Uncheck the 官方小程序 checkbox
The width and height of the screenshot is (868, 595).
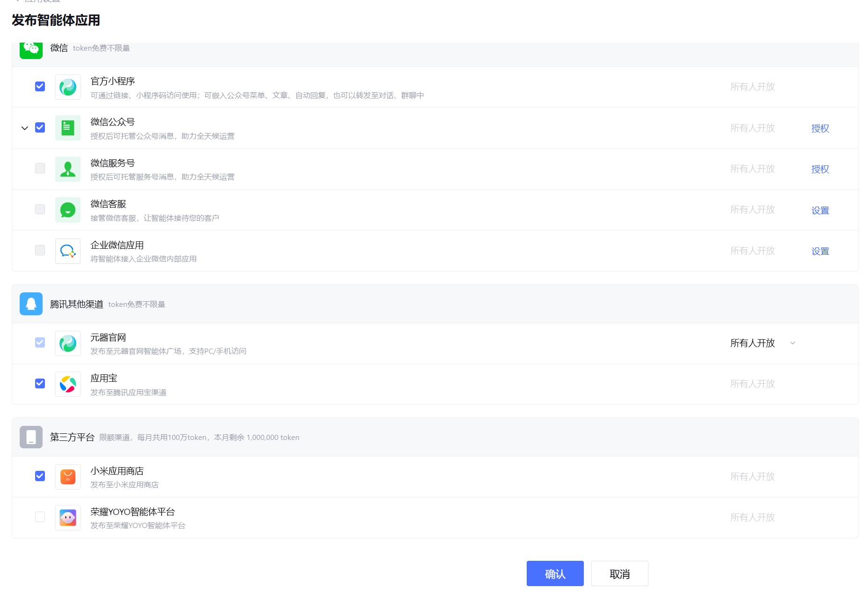coord(40,86)
